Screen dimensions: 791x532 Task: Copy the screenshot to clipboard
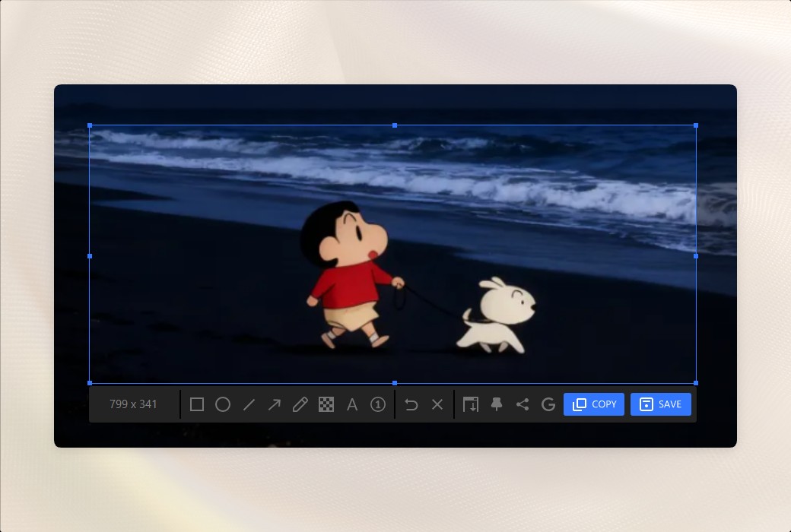tap(593, 404)
